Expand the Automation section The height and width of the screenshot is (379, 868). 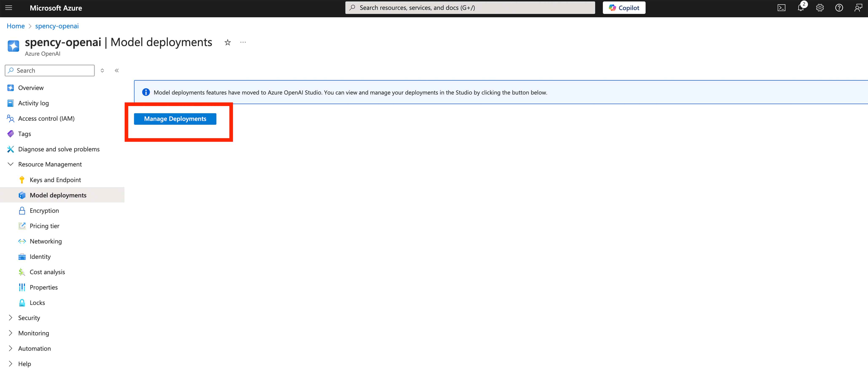pos(11,348)
